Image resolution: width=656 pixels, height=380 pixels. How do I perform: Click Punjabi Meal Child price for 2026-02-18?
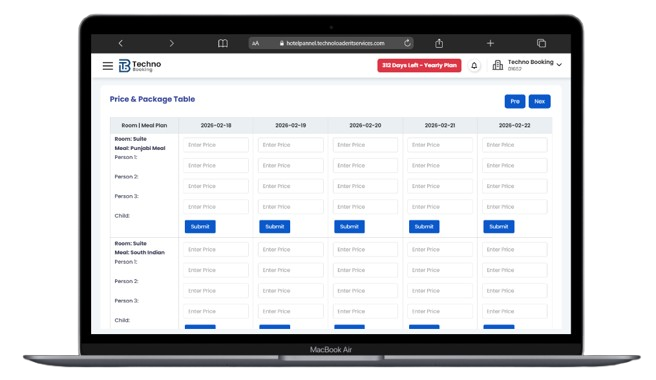[216, 207]
